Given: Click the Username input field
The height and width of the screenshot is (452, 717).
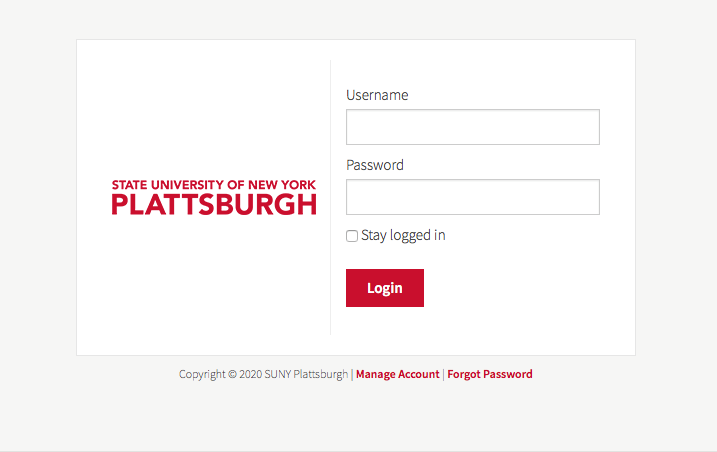Looking at the screenshot, I should pyautogui.click(x=472, y=127).
